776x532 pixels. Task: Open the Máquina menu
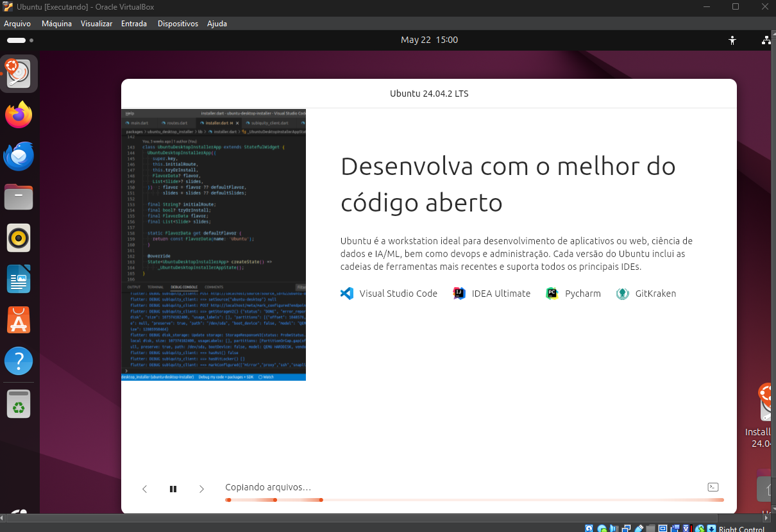(56, 24)
